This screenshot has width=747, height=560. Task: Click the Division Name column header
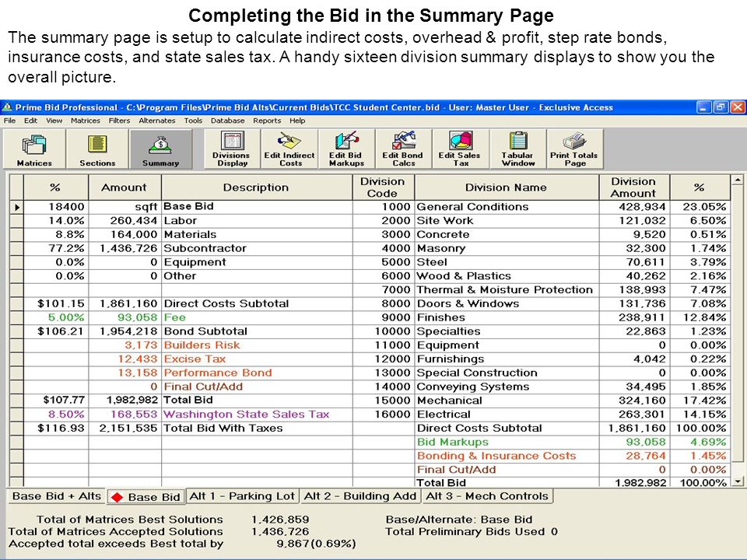click(507, 187)
